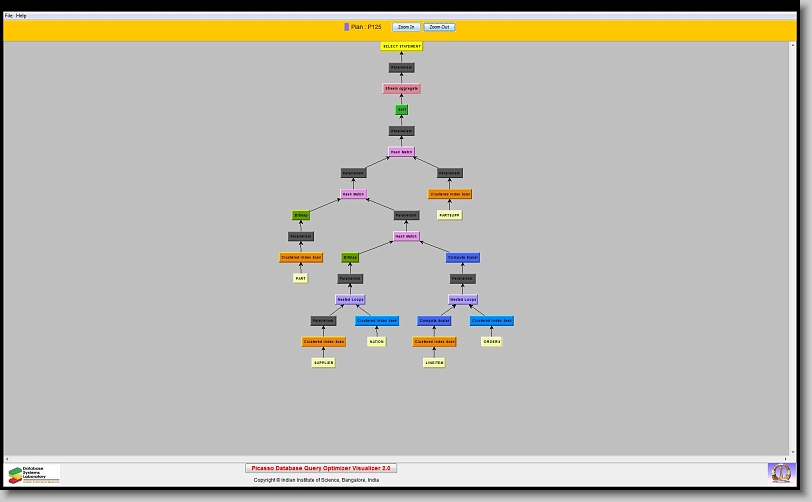
Task: Click the Zoom Out button
Action: point(439,27)
